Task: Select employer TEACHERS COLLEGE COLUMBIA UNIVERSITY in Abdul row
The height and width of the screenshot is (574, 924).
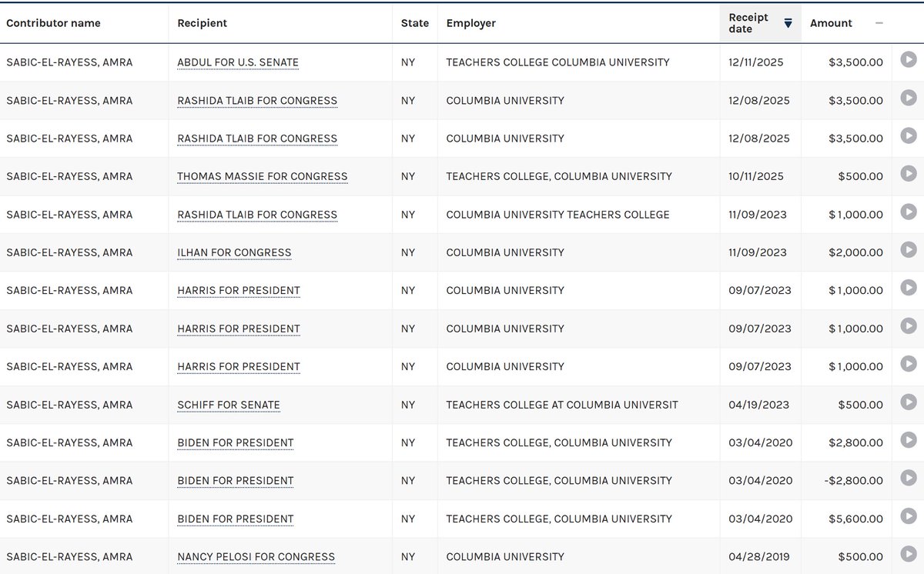Action: click(558, 62)
